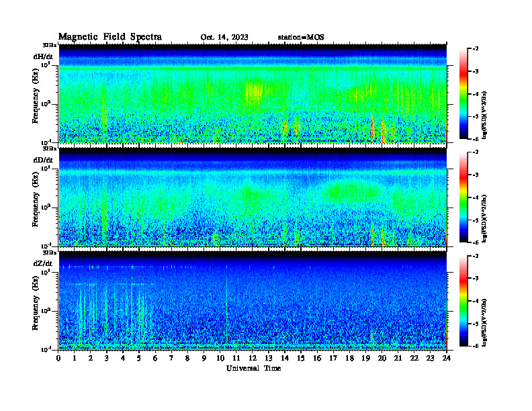Click hour 10 on the Universal Time axis
The height and width of the screenshot is (411, 532).
coord(220,358)
